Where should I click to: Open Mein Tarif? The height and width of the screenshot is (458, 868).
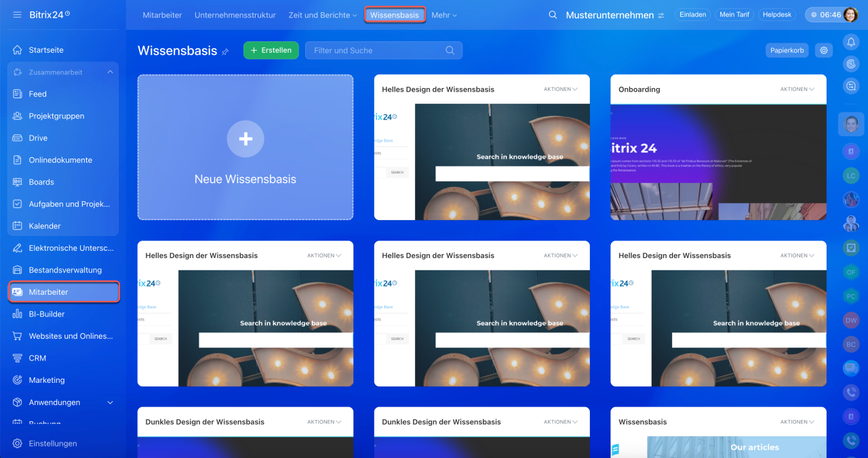tap(734, 15)
